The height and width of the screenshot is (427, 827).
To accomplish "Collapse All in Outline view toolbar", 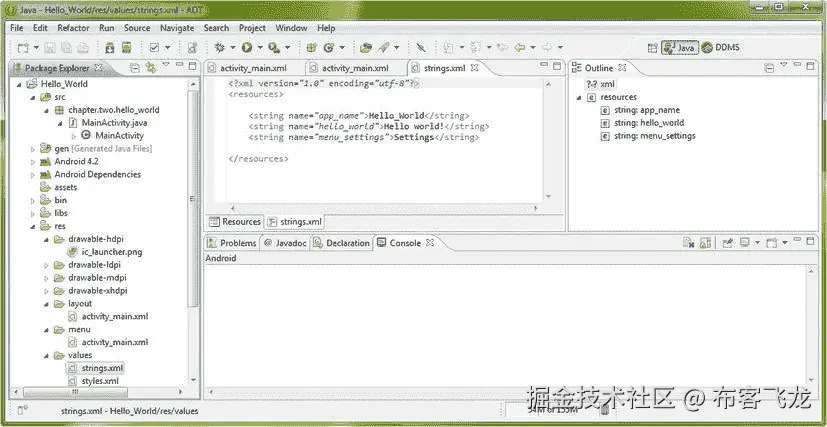I will (770, 67).
